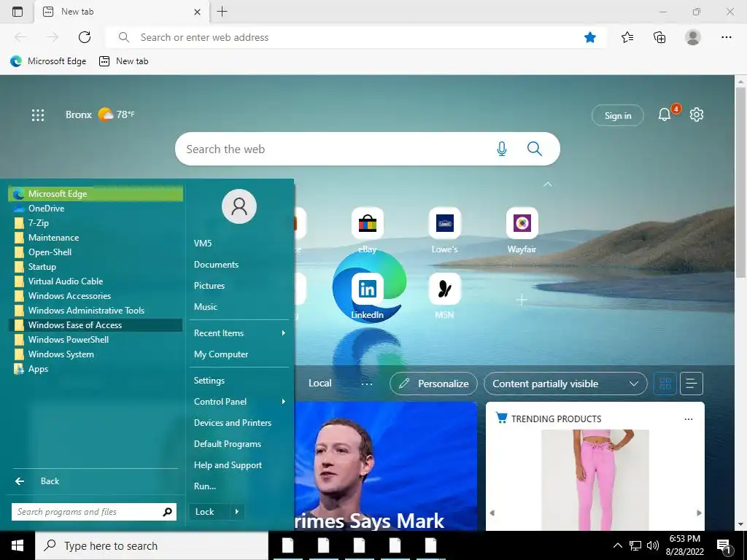Viewport: 747px width, 560px height.
Task: Expand the 7-Zip program folder
Action: click(96, 223)
